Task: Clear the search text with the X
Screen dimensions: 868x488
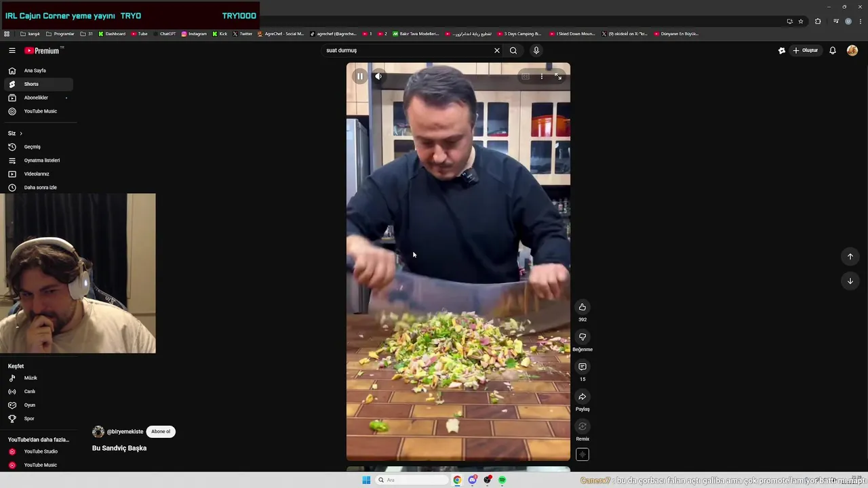Action: tap(496, 50)
